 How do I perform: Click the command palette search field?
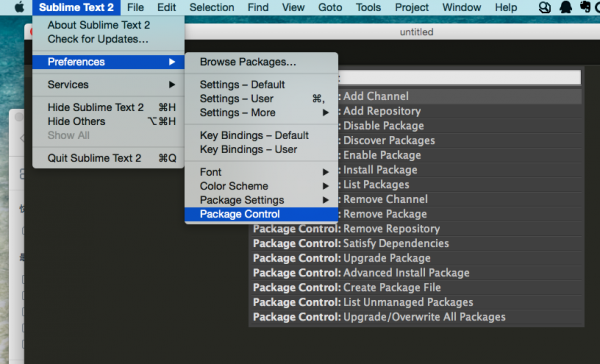tap(459, 78)
